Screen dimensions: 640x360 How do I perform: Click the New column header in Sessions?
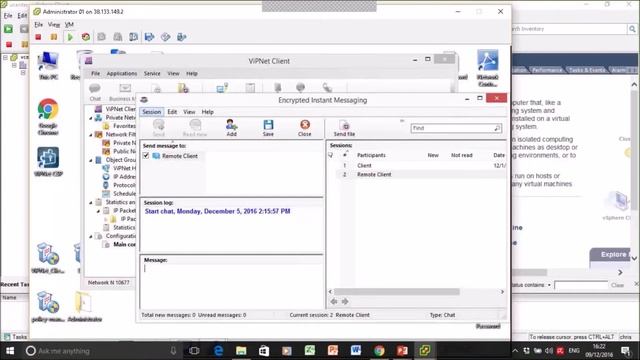coord(433,155)
